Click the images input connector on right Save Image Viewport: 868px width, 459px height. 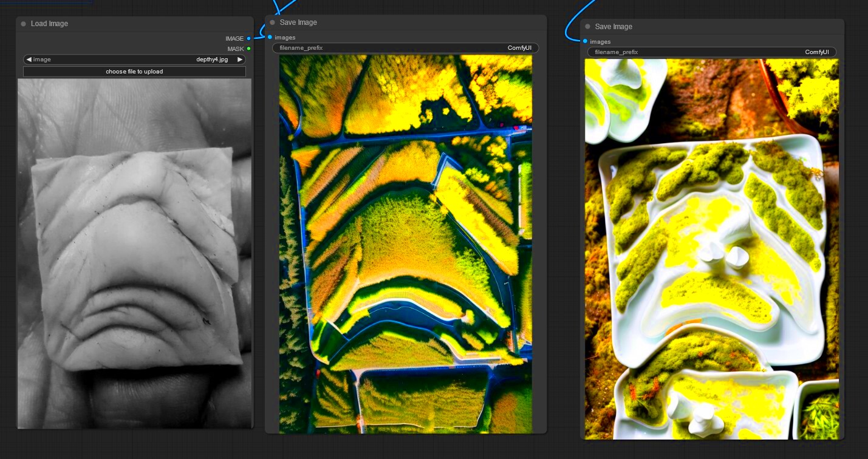pos(585,41)
